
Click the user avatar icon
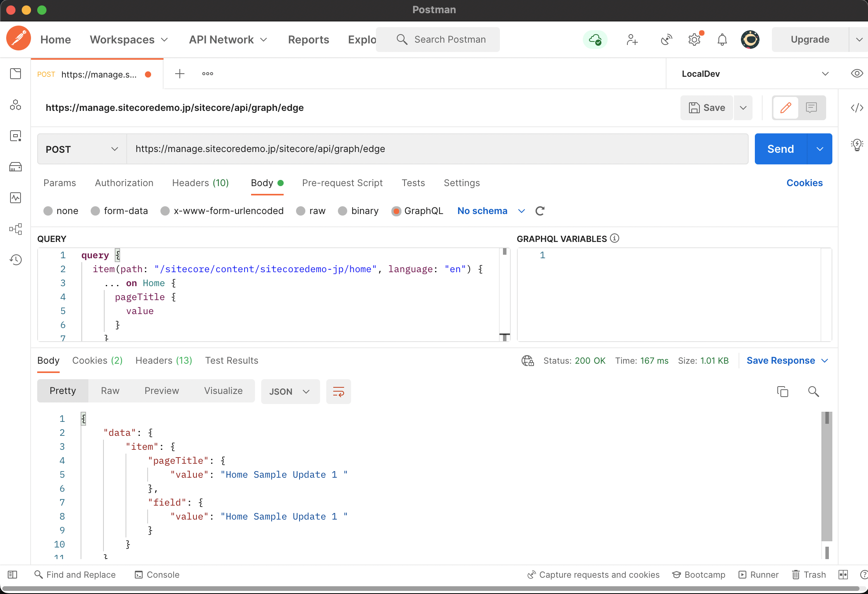pyautogui.click(x=750, y=40)
